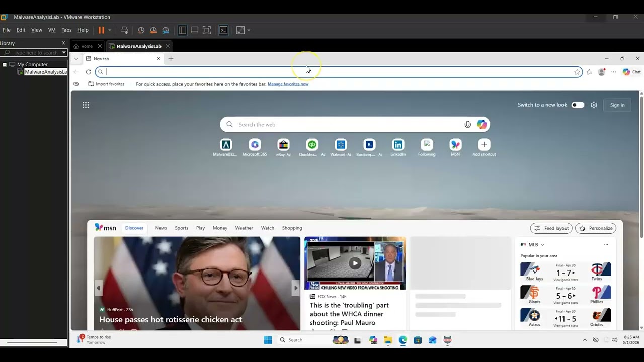Go to next story with right arrow
This screenshot has width=644, height=362.
point(296,288)
